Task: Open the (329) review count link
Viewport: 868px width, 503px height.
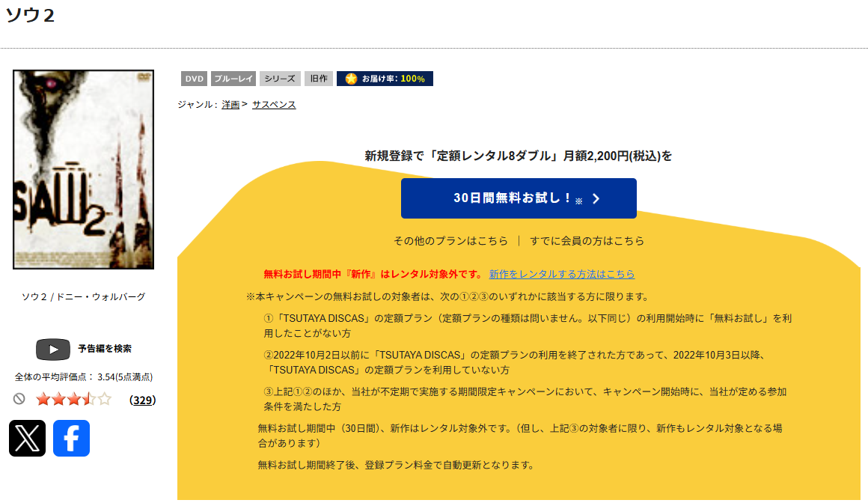Action: [x=142, y=400]
